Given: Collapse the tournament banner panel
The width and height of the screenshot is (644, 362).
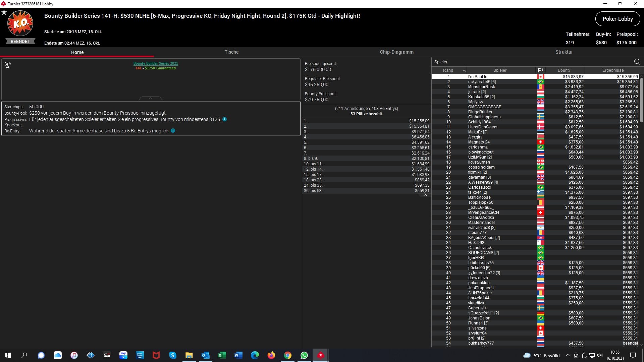Looking at the screenshot, I should pos(151,98).
